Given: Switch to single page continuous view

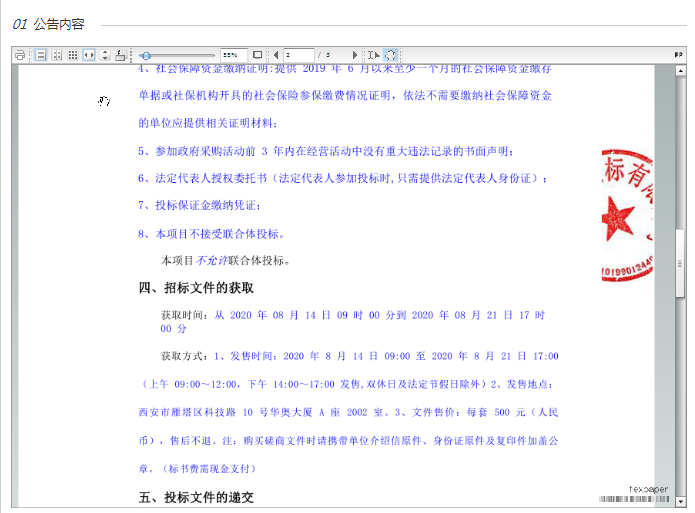Looking at the screenshot, I should click(x=41, y=55).
